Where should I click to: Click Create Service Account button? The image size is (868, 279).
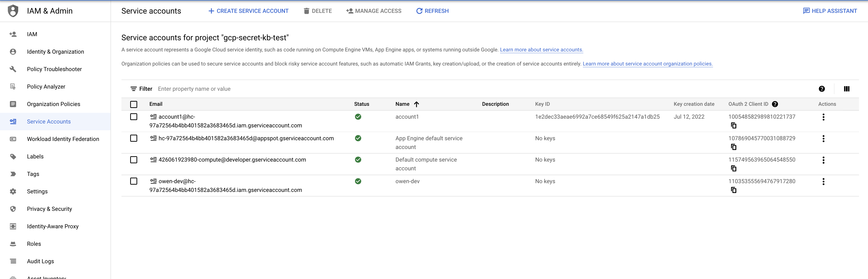click(x=248, y=11)
